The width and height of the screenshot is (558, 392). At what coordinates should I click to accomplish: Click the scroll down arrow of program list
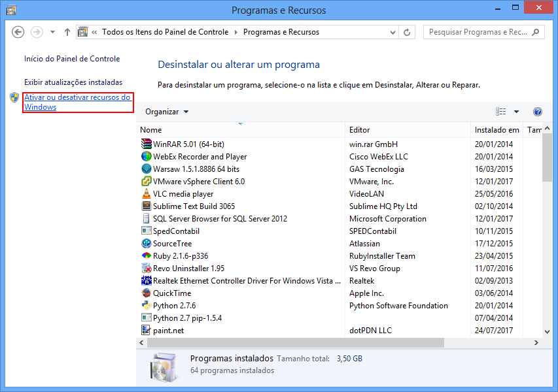pyautogui.click(x=547, y=332)
